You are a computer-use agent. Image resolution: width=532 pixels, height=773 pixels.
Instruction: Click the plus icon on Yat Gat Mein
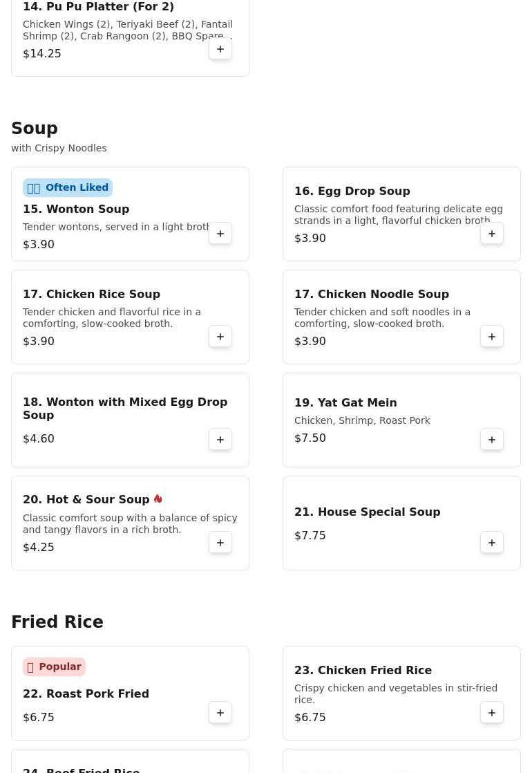[492, 440]
